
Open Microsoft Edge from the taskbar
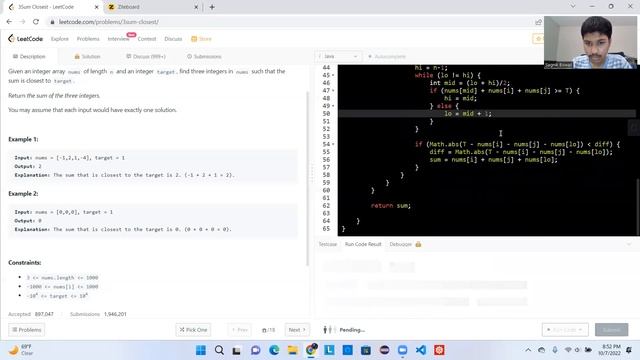[274, 350]
